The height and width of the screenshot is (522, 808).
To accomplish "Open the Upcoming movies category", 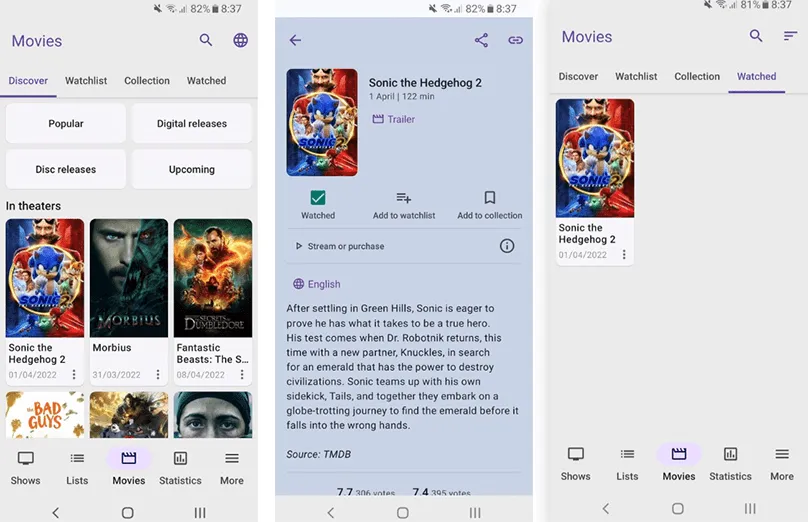I will [192, 170].
